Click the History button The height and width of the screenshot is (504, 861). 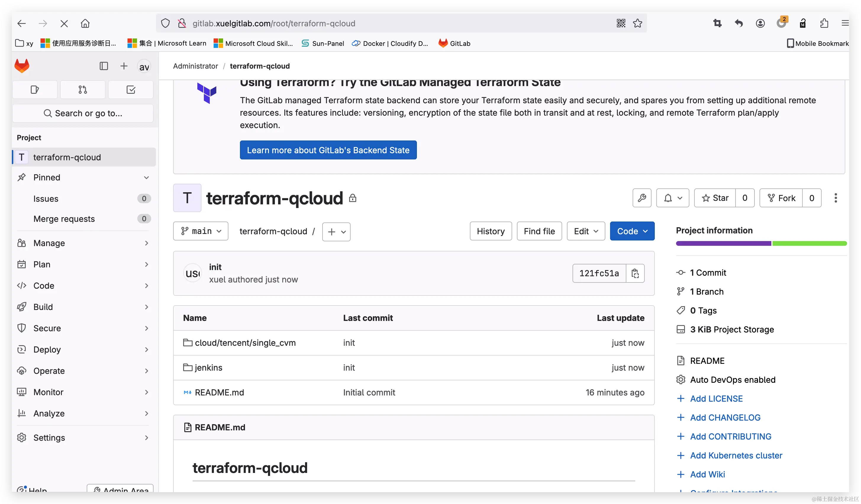point(491,231)
